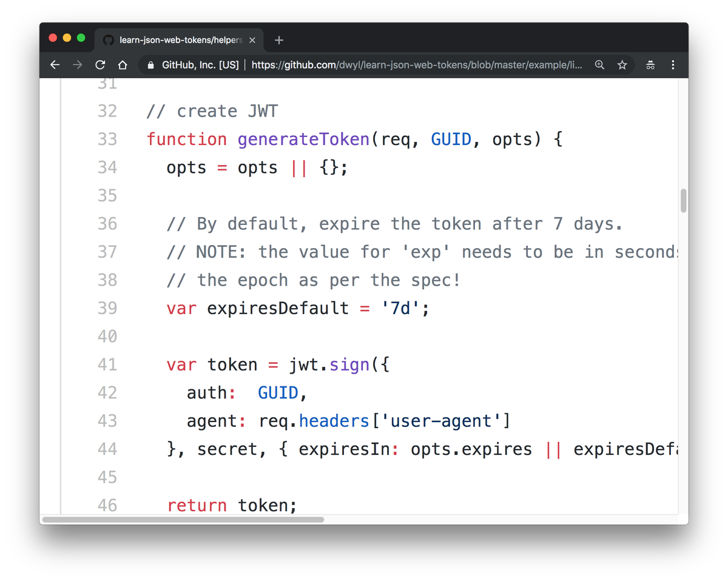Click 'opts = opts || {};' code line
Image resolution: width=728 pixels, height=581 pixels.
[x=258, y=167]
